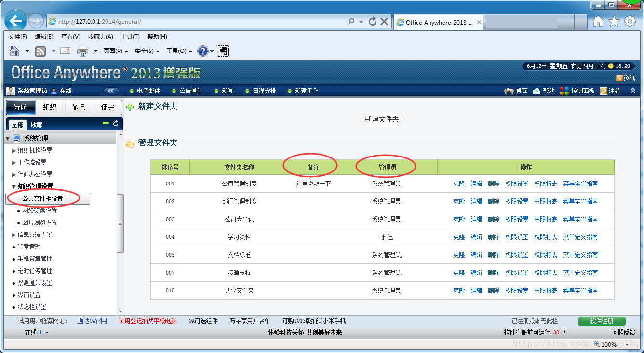This screenshot has width=644, height=353.
Task: Open 控制面板 control panel
Action: point(577,91)
